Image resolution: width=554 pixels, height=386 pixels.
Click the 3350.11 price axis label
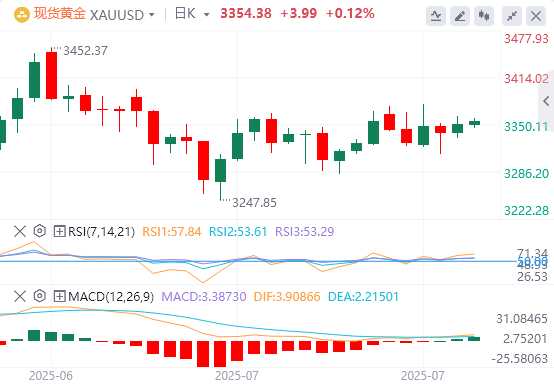(x=526, y=126)
